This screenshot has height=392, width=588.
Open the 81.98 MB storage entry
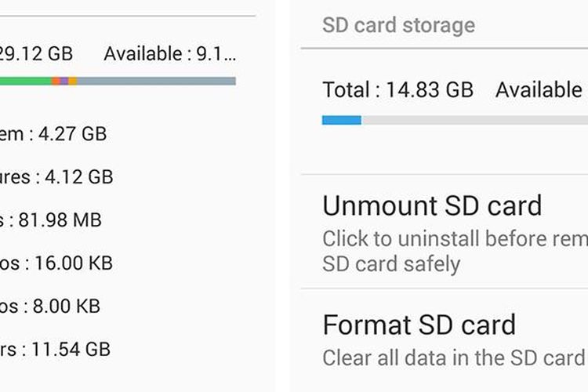(x=51, y=220)
